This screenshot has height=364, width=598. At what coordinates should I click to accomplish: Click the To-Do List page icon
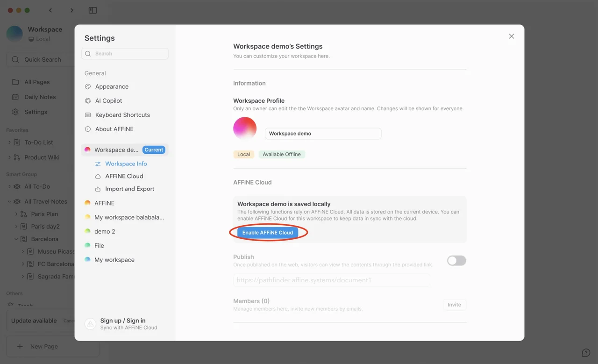pos(17,143)
